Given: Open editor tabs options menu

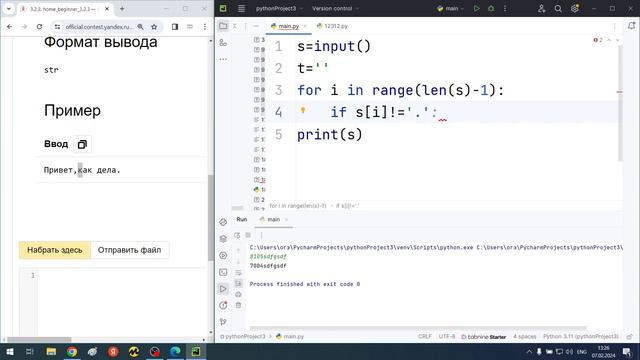Looking at the screenshot, I should tap(615, 26).
